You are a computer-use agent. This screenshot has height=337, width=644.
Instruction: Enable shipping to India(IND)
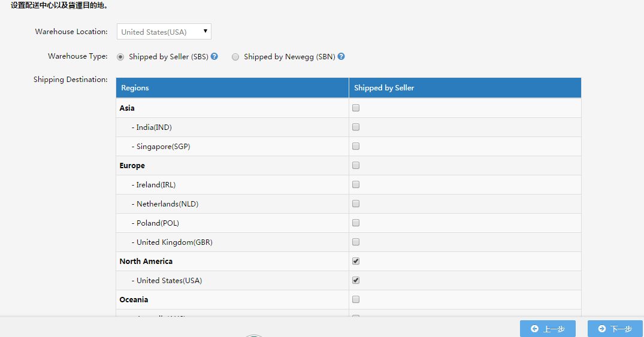coord(356,127)
